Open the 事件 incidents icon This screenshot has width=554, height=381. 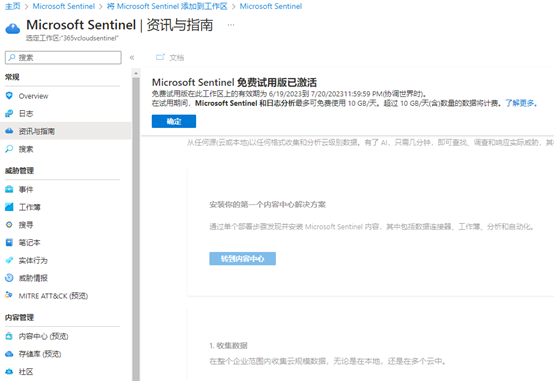click(9, 189)
